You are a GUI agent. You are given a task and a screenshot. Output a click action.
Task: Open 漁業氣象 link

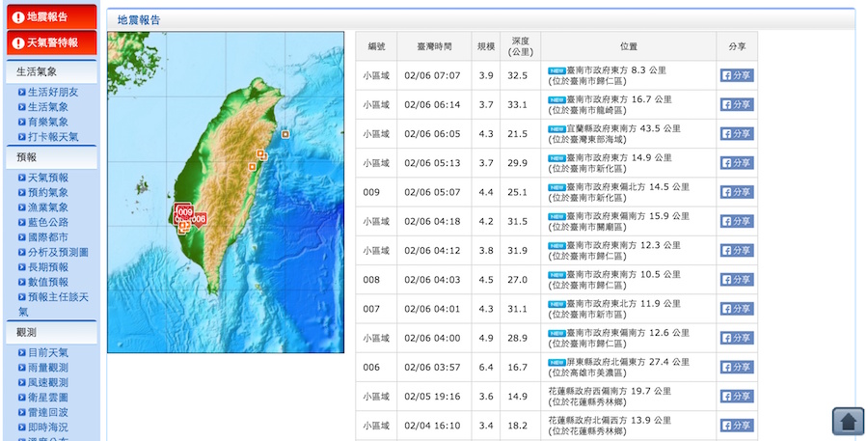tap(48, 207)
